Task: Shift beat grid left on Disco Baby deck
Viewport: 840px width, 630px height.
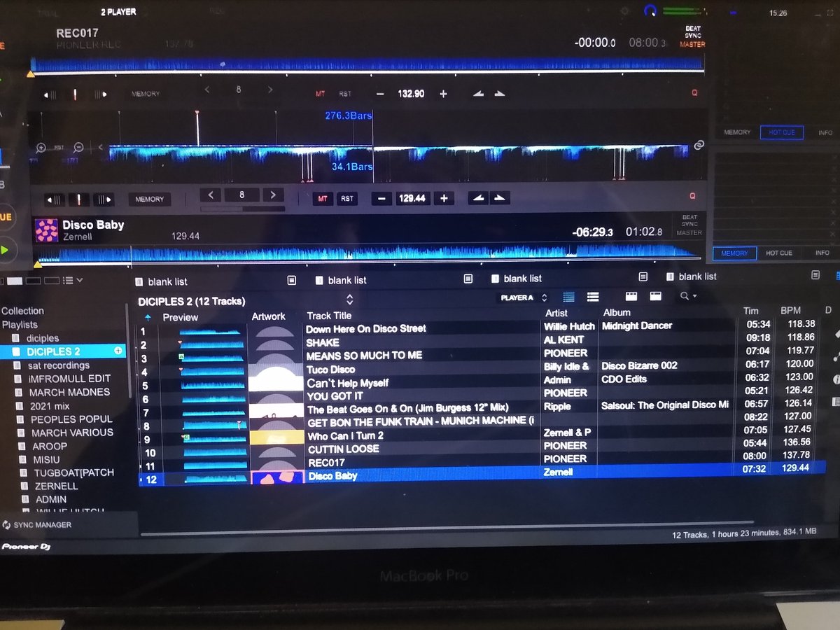Action: click(55, 199)
